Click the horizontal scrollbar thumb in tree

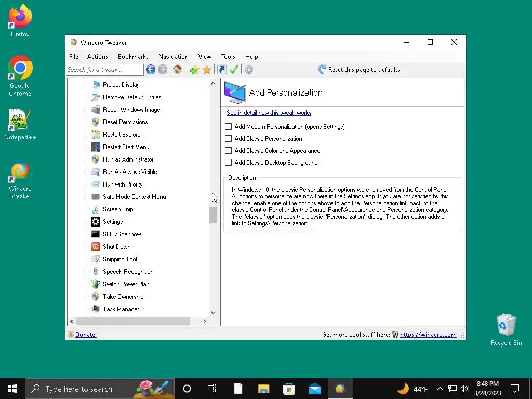[134, 321]
